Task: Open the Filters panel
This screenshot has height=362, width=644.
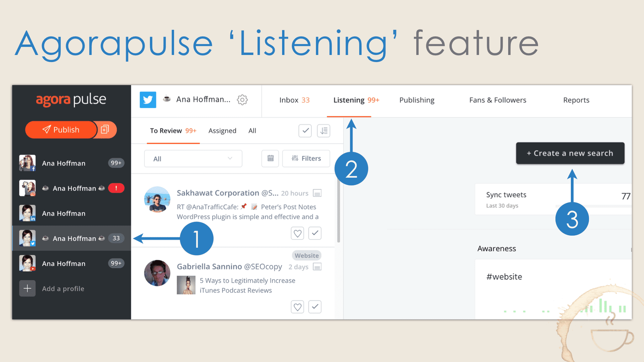Action: coord(306,158)
